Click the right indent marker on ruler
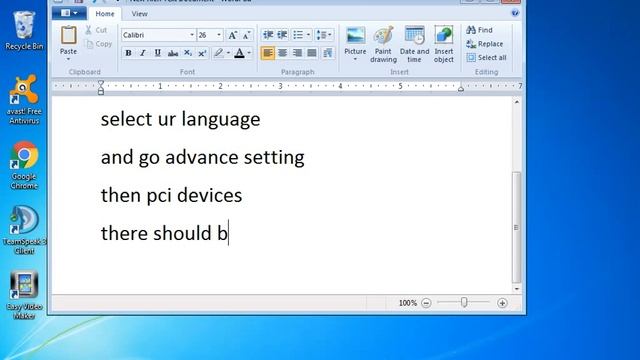640x360 pixels. click(461, 88)
